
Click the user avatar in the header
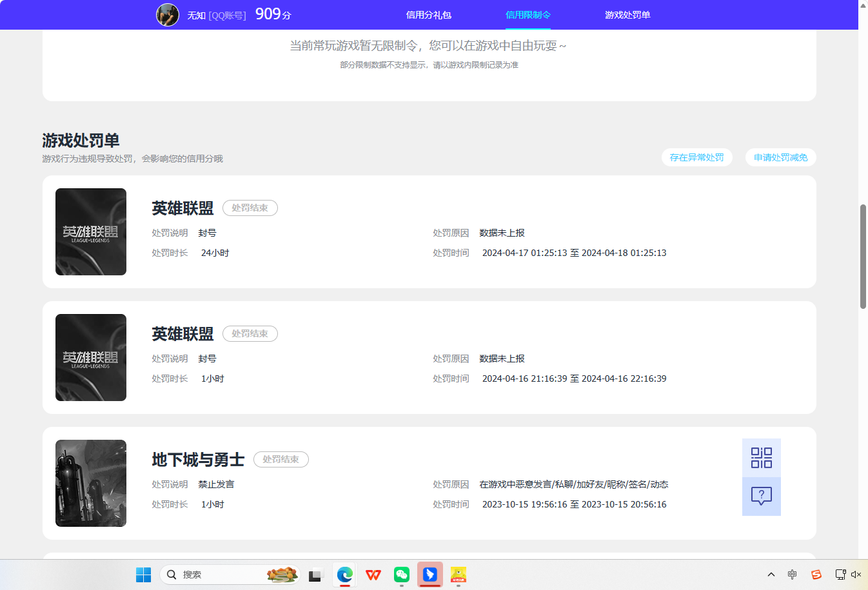[x=168, y=15]
